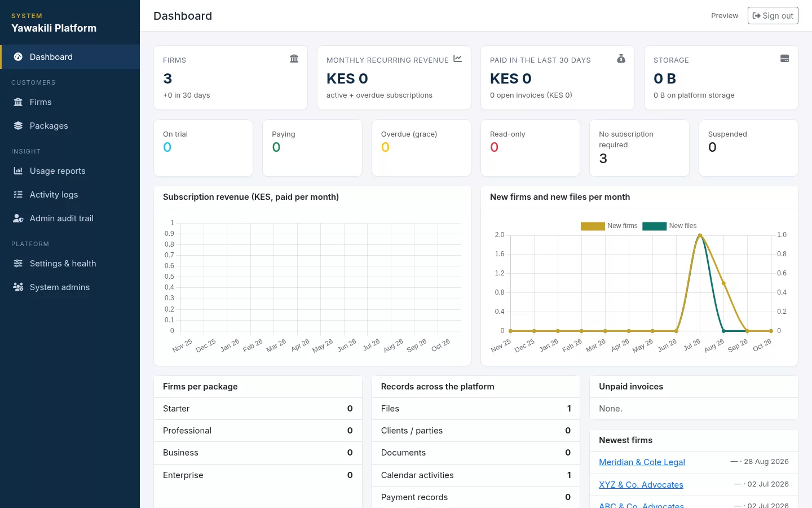
Task: Click the "None." unpaid invoices text
Action: 611,409
